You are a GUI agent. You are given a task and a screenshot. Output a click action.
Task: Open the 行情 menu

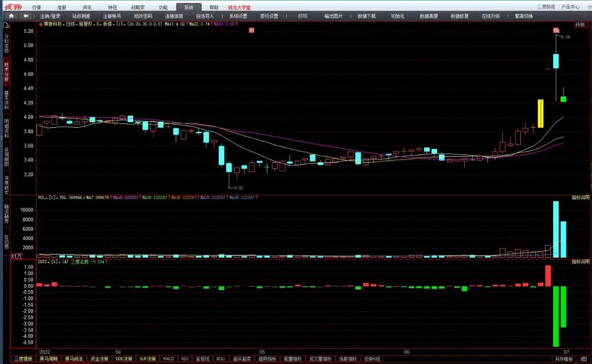[x=37, y=8]
